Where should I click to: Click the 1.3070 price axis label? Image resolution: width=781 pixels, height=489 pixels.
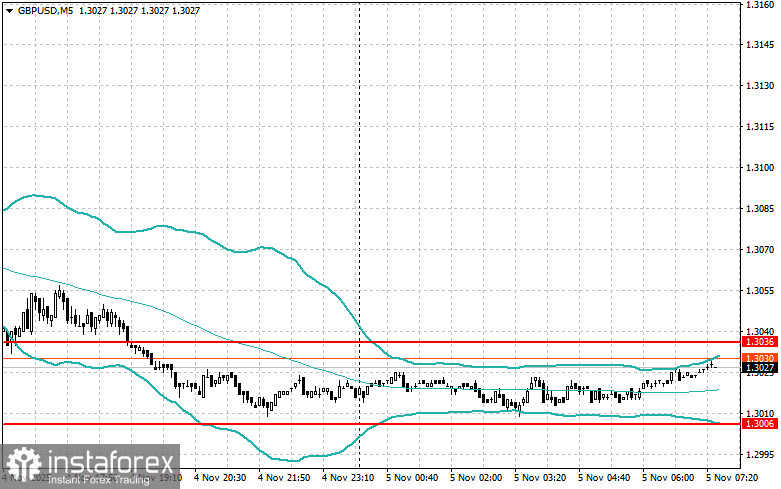pyautogui.click(x=760, y=249)
